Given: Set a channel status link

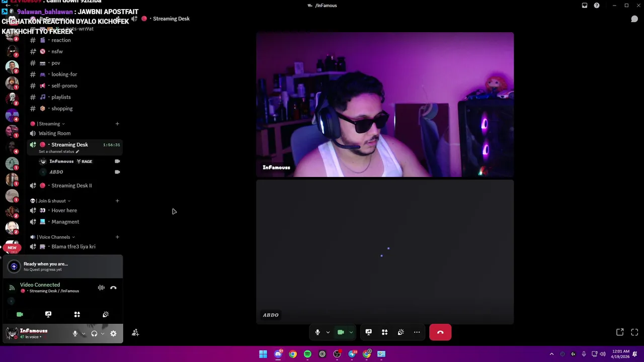Looking at the screenshot, I should click(x=59, y=151).
